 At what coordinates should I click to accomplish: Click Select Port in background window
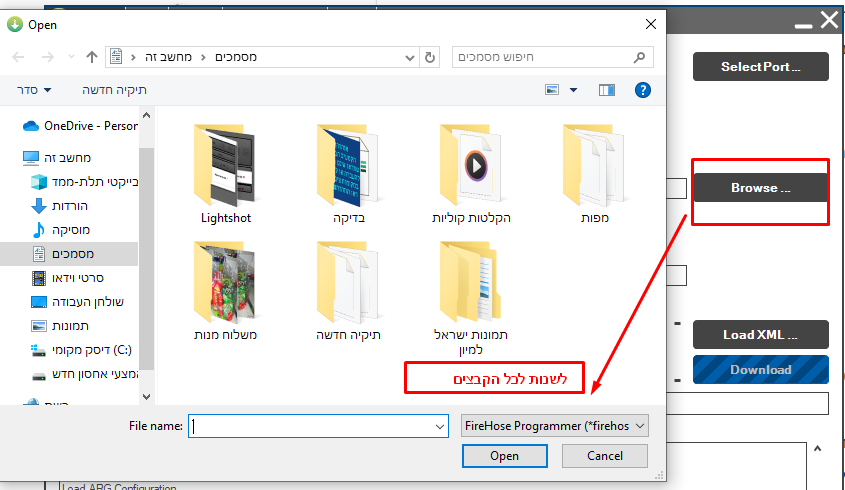(x=760, y=67)
